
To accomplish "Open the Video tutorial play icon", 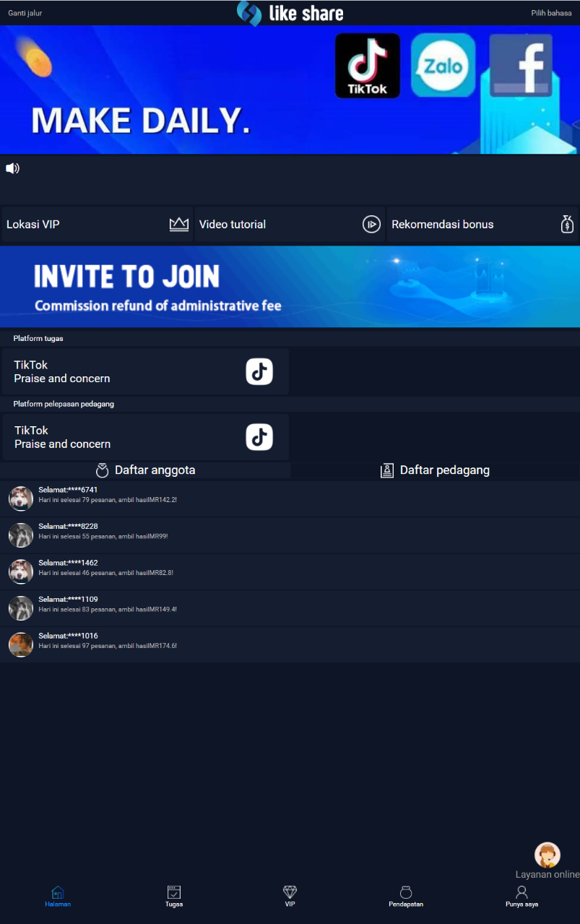I will [371, 224].
